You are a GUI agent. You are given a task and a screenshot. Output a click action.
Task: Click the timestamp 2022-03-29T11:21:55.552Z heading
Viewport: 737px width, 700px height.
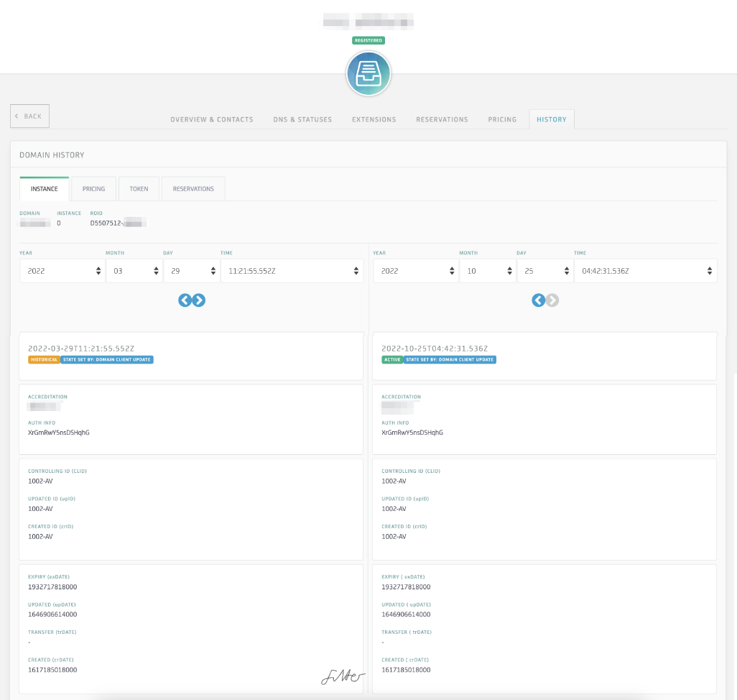point(81,349)
